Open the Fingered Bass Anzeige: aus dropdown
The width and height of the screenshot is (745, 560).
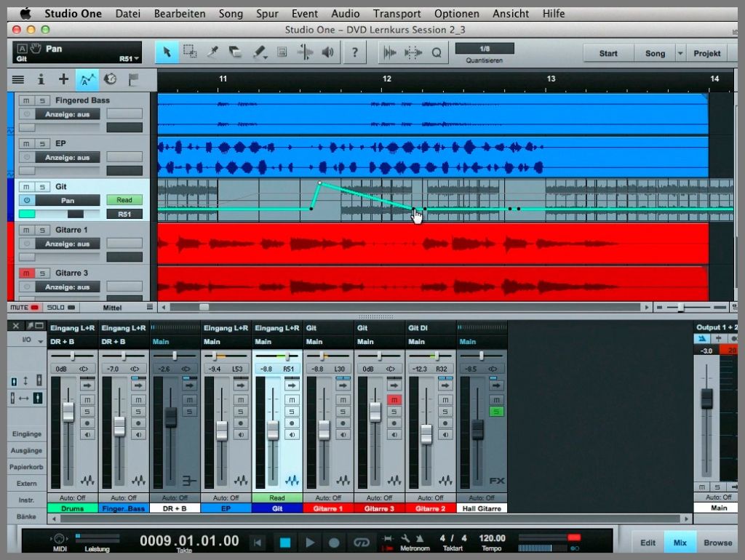(68, 114)
